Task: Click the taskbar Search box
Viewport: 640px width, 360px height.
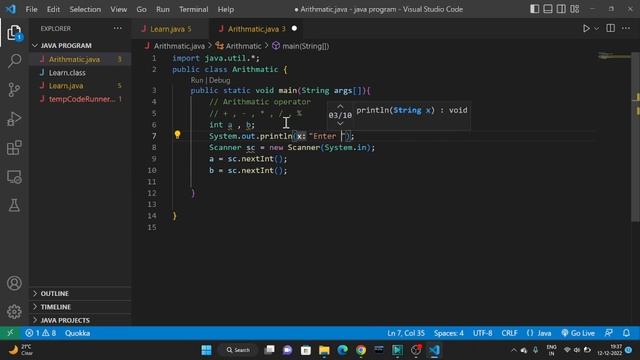Action: tap(238, 350)
